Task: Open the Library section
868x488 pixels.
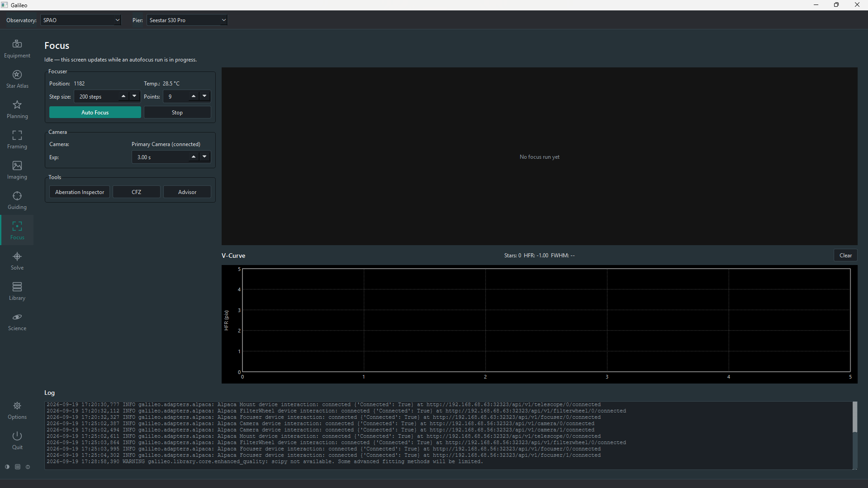Action: pos(17,291)
